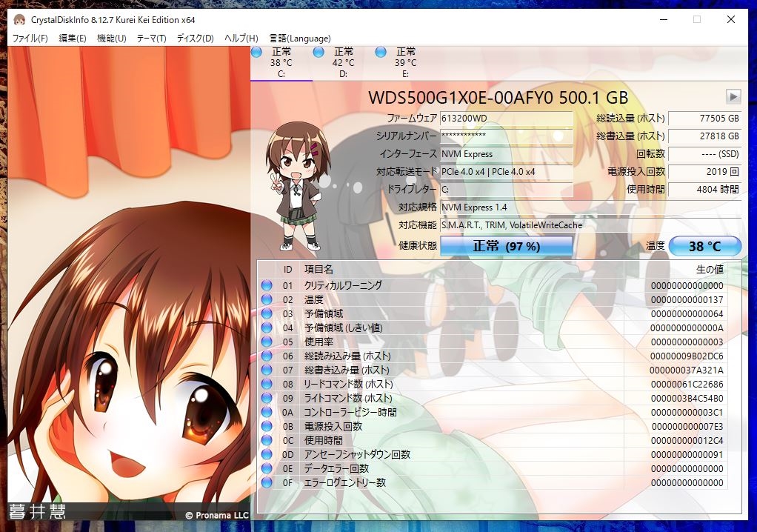
Task: Click status icon of row 0B 電源投入回数
Action: pyautogui.click(x=267, y=426)
